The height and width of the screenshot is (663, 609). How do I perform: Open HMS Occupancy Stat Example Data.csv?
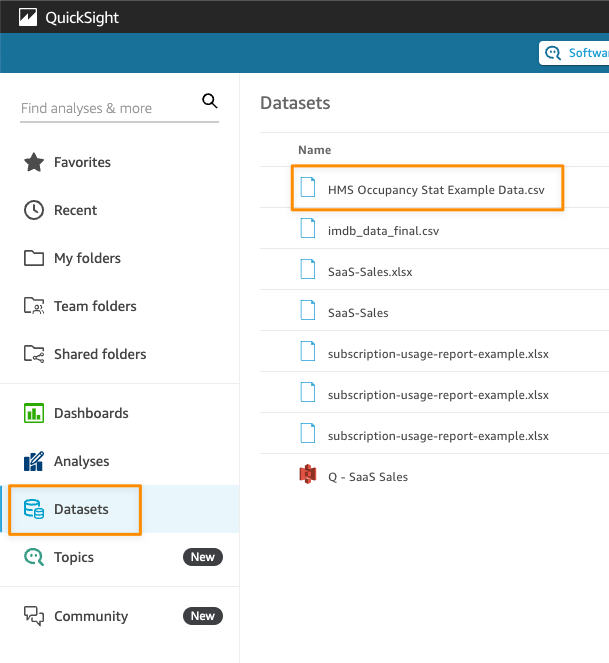(x=436, y=190)
